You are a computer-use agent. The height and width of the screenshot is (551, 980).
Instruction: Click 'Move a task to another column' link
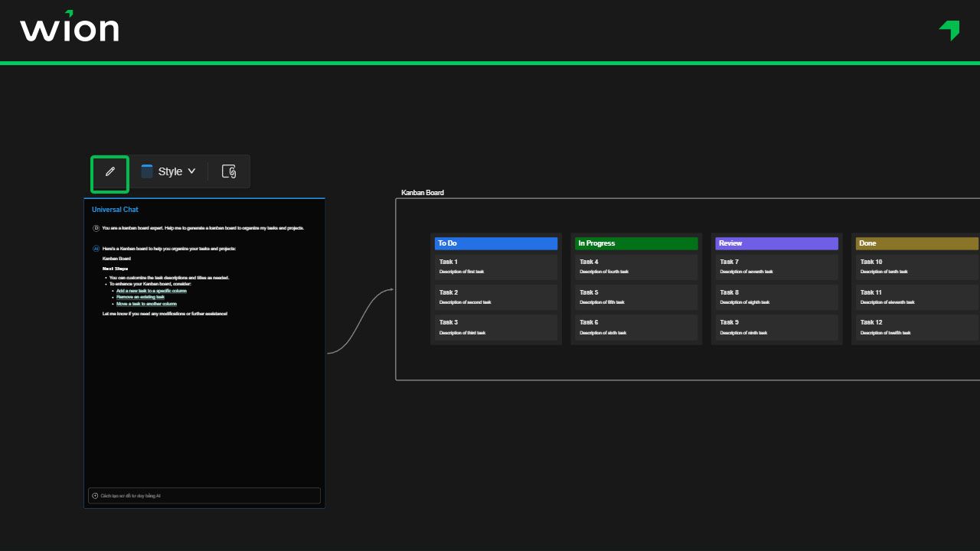(x=146, y=304)
